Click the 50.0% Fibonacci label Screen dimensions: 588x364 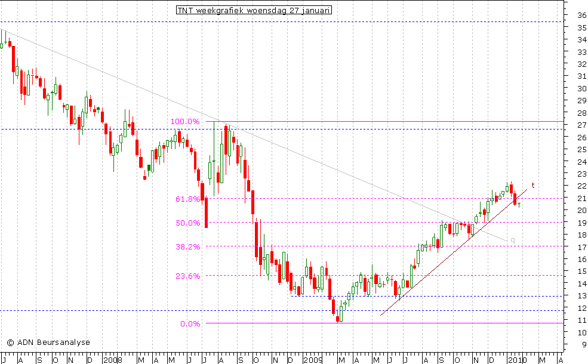click(x=188, y=223)
